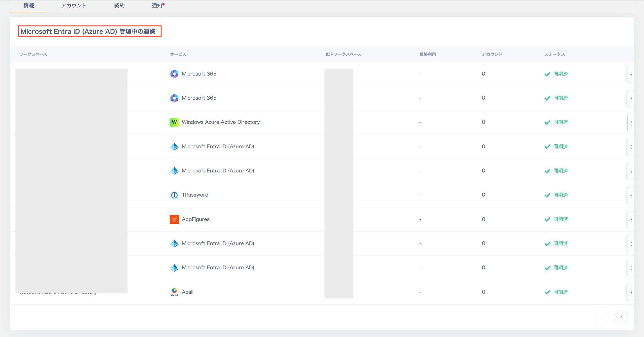The height and width of the screenshot is (337, 644).
Task: Click the IDPワークスペース column header
Action: point(343,54)
